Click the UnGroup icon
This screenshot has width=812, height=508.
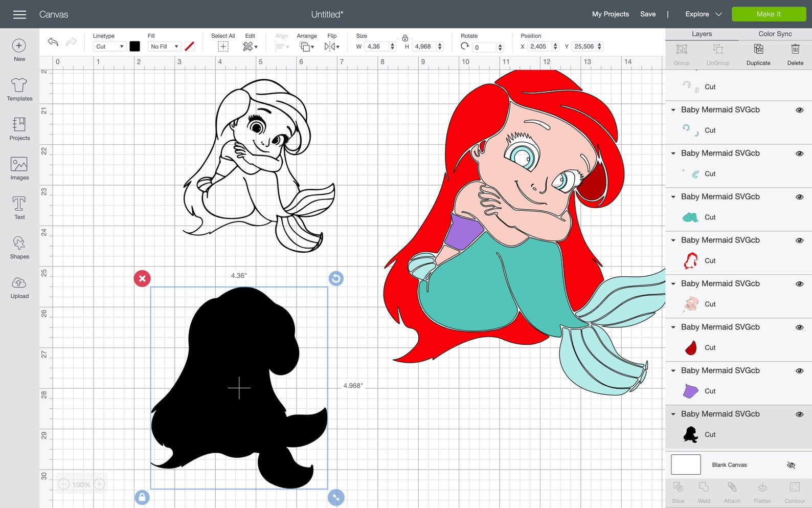718,54
